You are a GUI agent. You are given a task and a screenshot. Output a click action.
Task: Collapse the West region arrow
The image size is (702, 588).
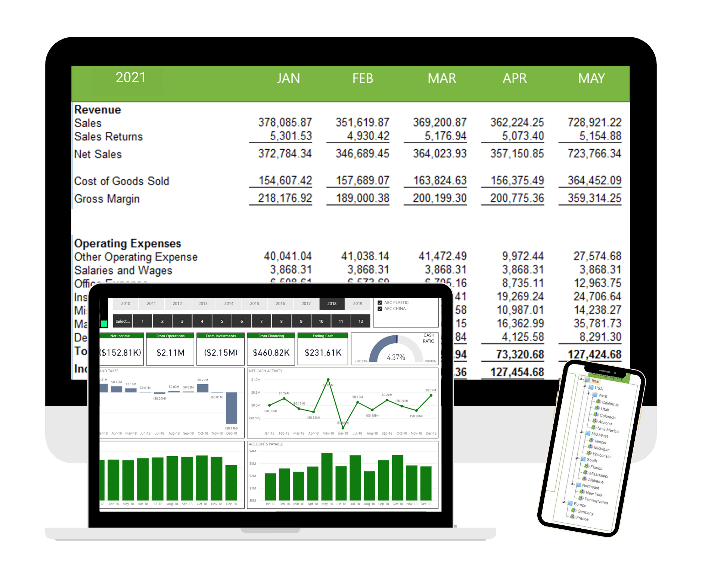[x=589, y=393]
